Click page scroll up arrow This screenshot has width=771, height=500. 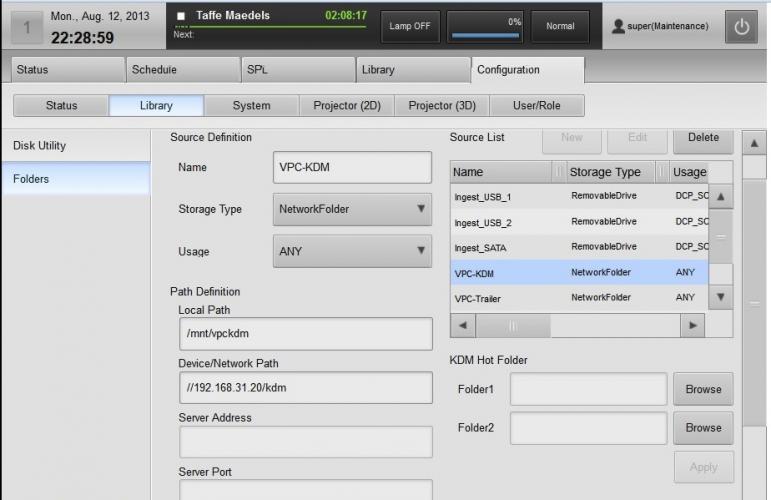pos(754,142)
